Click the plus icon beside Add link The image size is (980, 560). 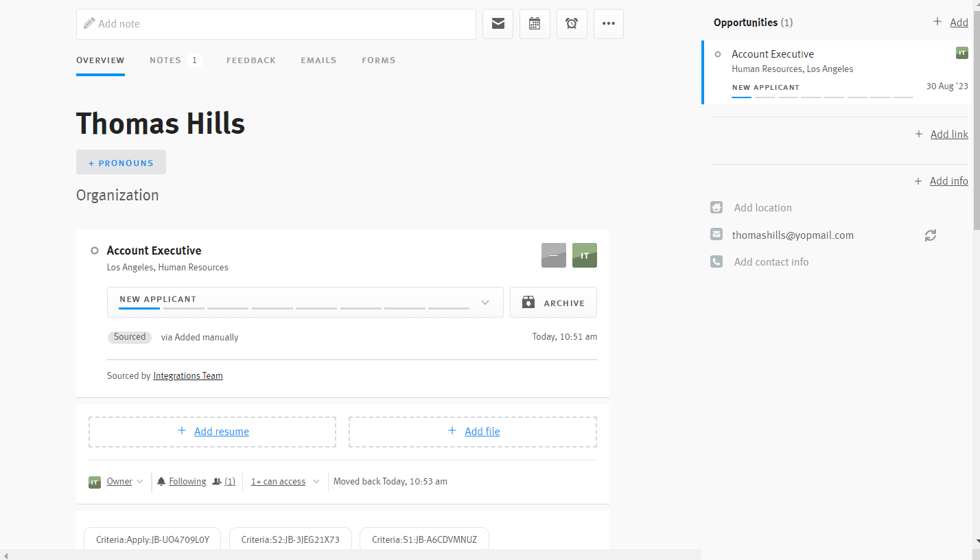point(919,134)
